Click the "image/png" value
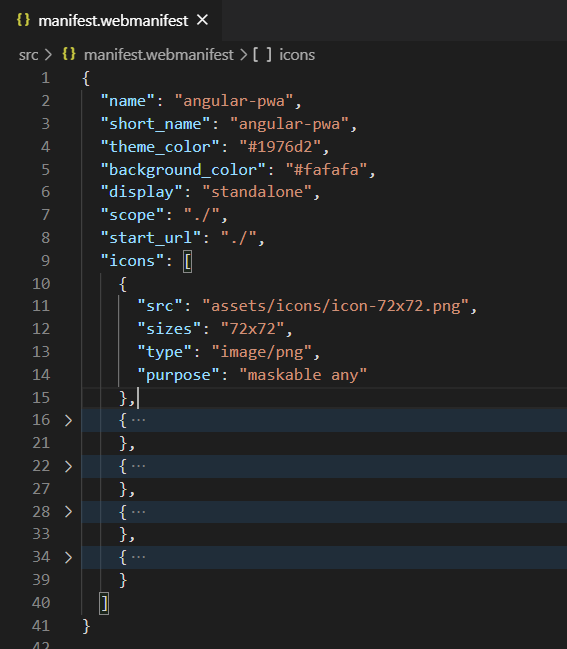567x649 pixels. pos(262,352)
